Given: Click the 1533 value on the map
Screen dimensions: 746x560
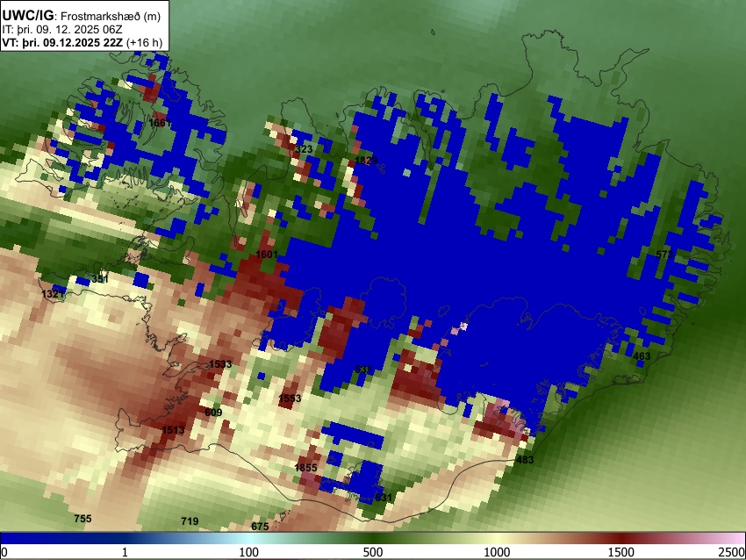Looking at the screenshot, I should (221, 364).
